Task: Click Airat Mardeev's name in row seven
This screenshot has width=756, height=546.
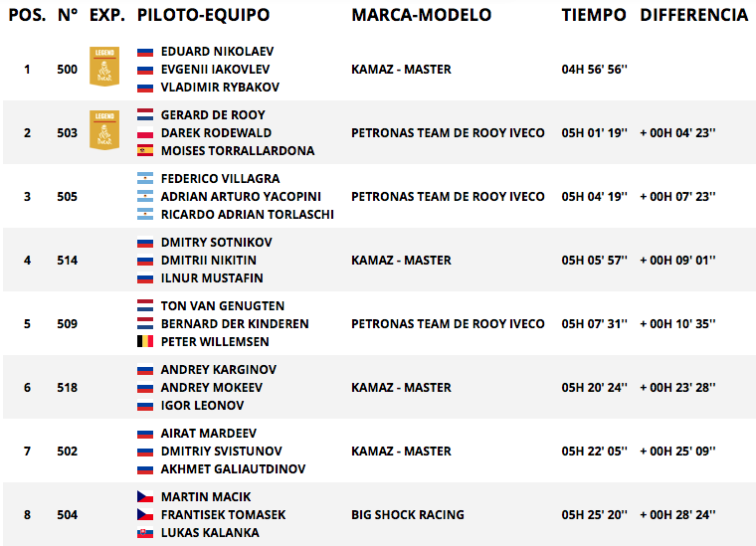Action: click(208, 434)
